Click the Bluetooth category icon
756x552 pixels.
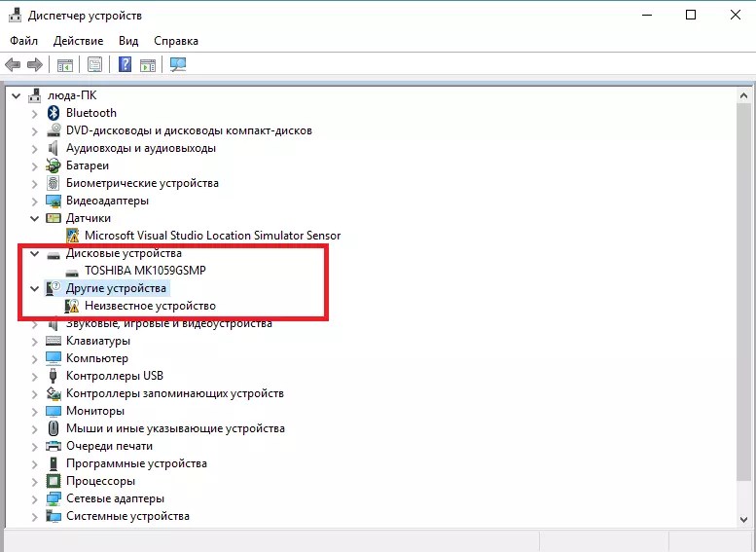tap(54, 113)
